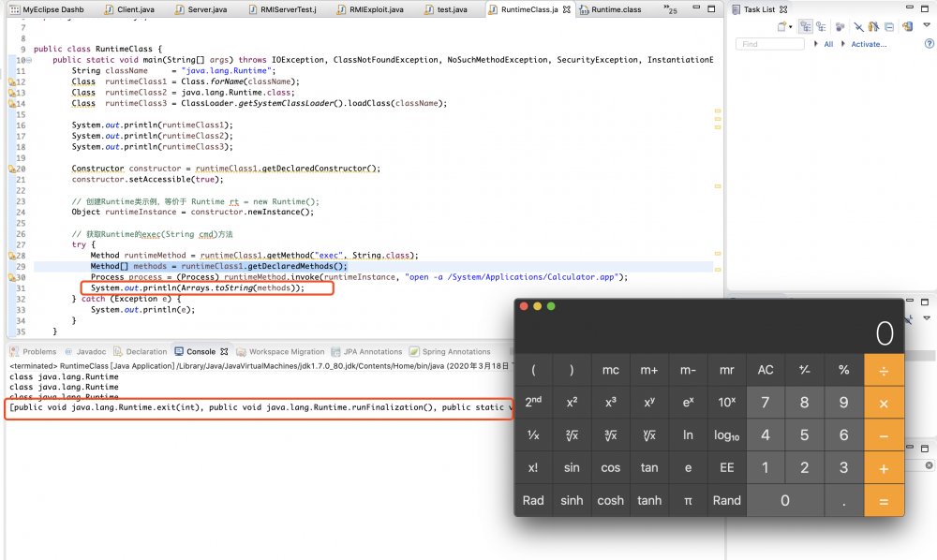Open Task List help via the question mark

(x=930, y=44)
